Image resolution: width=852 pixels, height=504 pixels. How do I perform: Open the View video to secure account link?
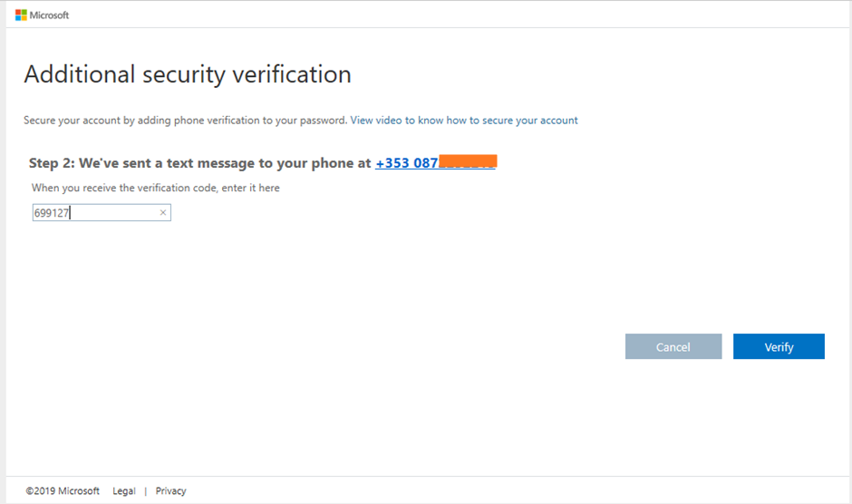464,121
